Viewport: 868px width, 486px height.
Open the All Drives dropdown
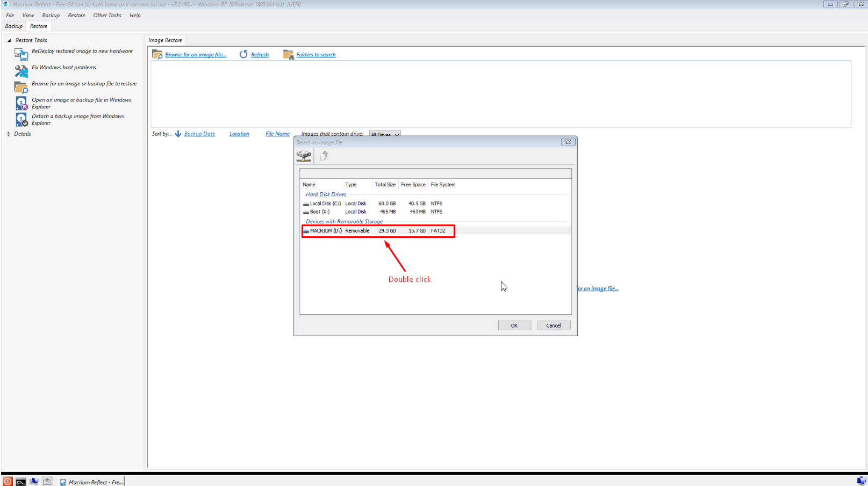[385, 134]
